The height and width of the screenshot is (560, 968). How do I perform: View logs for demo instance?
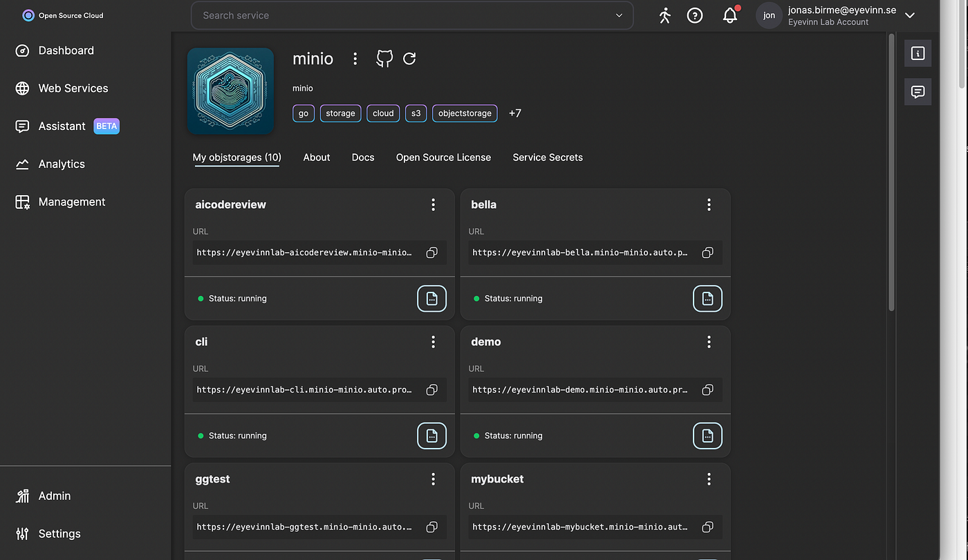click(707, 436)
